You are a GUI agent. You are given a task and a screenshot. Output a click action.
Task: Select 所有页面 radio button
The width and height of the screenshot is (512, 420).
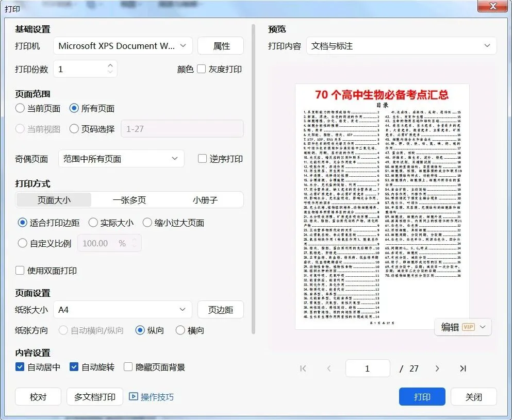[x=74, y=108]
